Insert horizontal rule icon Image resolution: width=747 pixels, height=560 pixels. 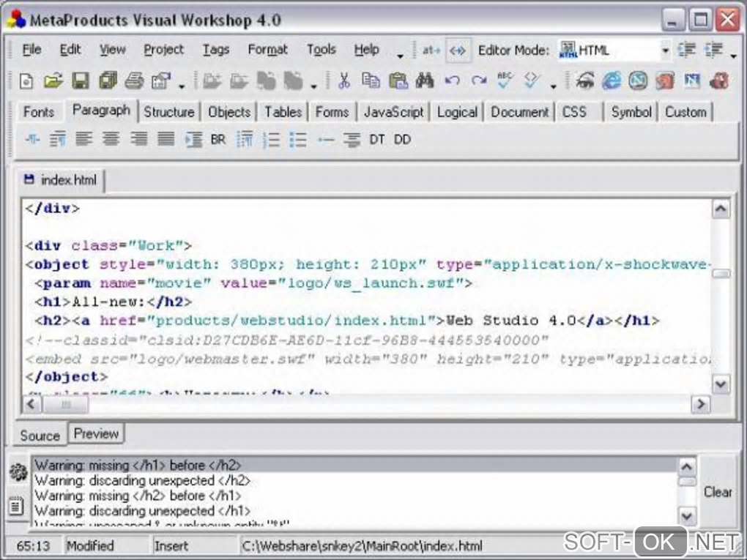click(x=326, y=140)
